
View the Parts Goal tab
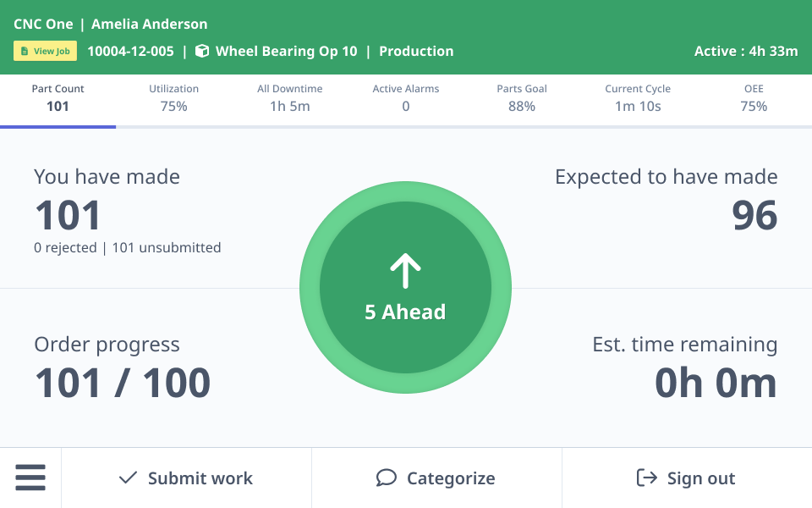click(x=522, y=98)
